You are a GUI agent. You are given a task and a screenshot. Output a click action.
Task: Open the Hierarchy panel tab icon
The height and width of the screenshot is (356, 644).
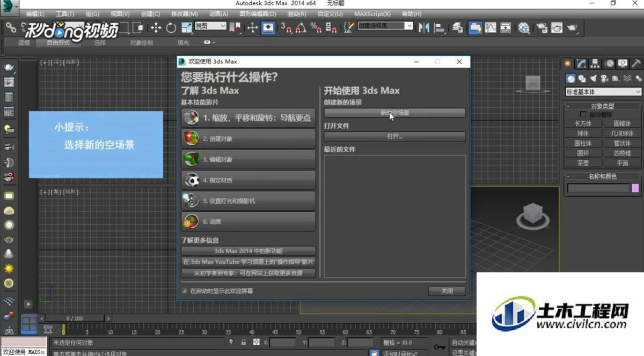(x=596, y=63)
